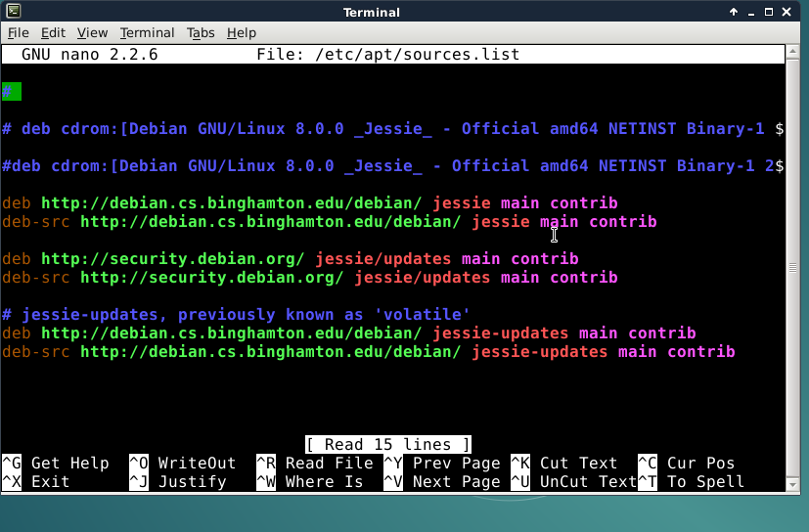Open the View menu
This screenshot has width=809, height=532.
coord(92,33)
